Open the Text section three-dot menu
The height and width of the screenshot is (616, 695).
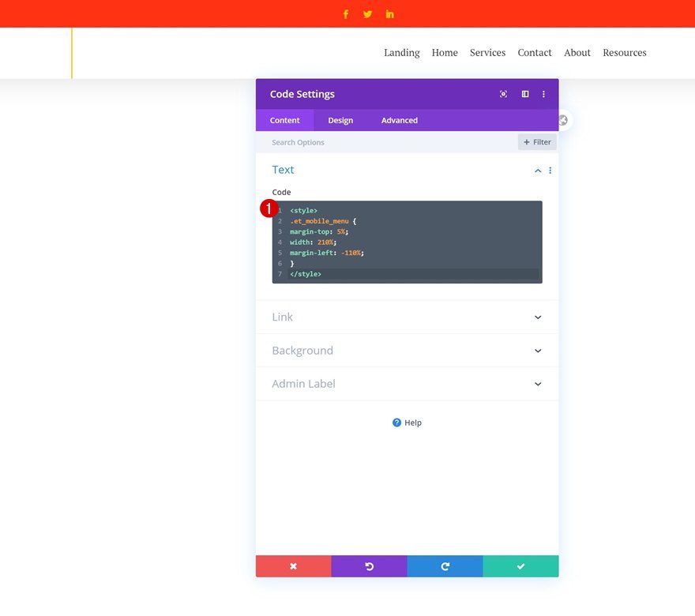[x=550, y=170]
